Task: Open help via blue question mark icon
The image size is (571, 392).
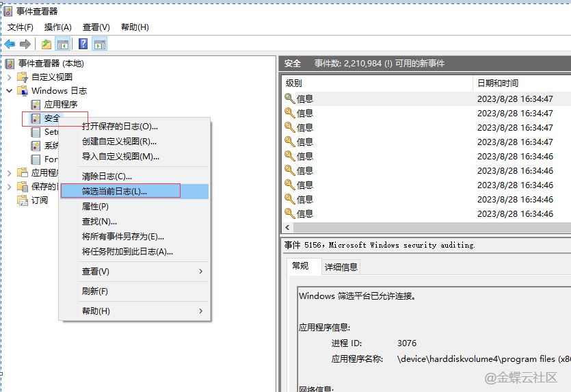Action: click(x=83, y=44)
